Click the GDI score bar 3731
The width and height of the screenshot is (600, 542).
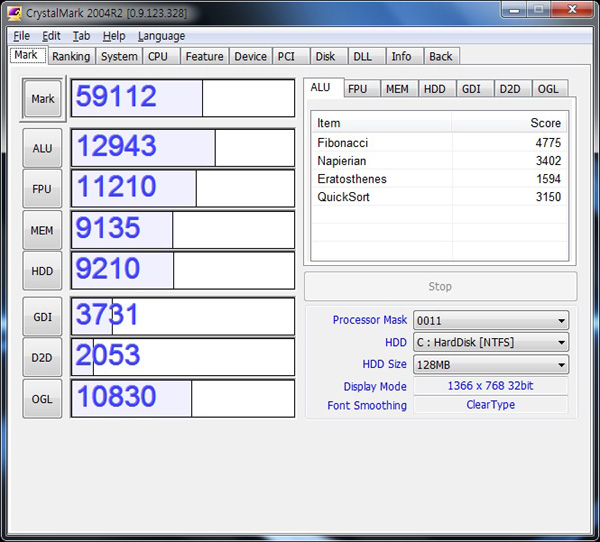[183, 316]
